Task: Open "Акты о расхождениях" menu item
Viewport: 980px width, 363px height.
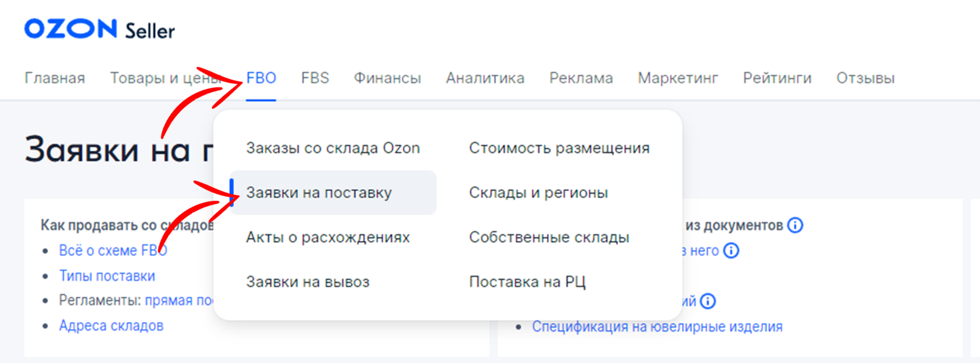Action: 328,238
